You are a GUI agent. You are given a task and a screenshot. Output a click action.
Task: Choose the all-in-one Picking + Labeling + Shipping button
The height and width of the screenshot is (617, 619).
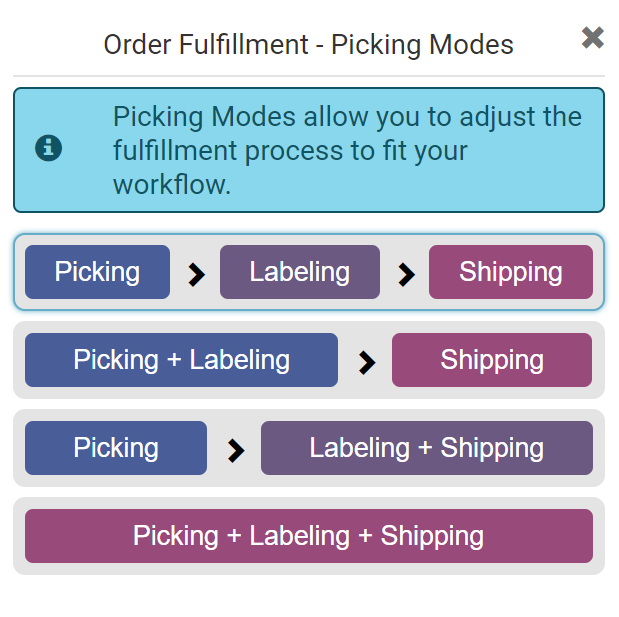point(308,536)
